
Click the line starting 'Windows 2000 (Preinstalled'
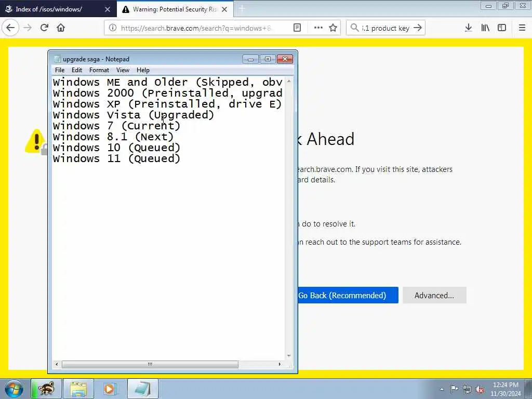[168, 94]
